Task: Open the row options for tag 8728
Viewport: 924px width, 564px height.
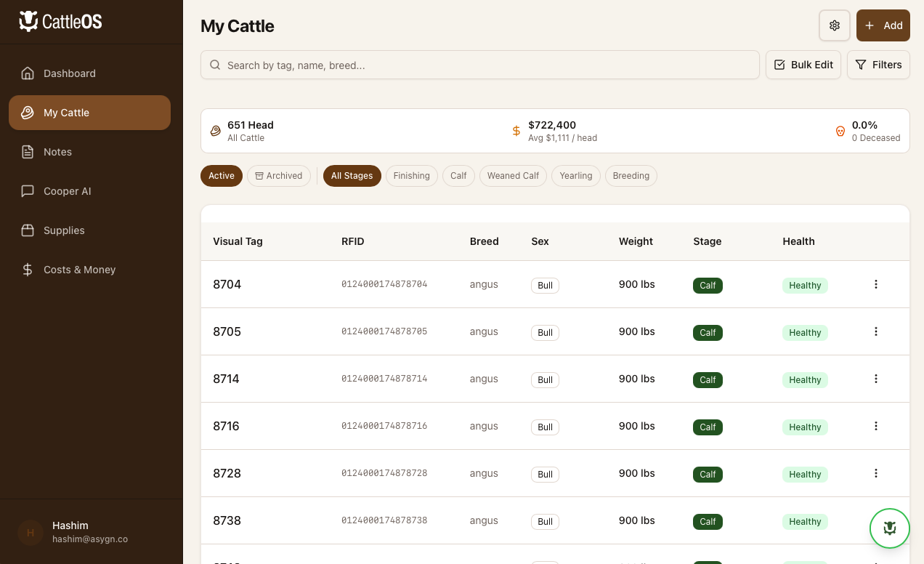Action: [x=875, y=473]
